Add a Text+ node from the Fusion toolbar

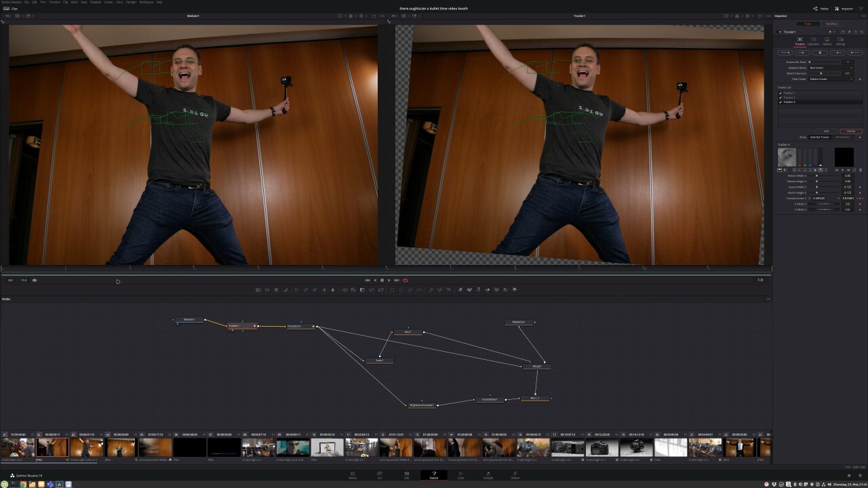point(277,289)
